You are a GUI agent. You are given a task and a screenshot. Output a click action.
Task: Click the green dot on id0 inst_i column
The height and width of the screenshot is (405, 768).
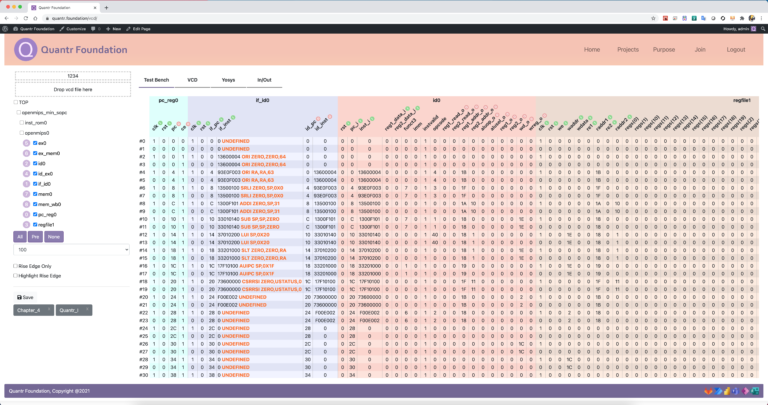(372, 119)
